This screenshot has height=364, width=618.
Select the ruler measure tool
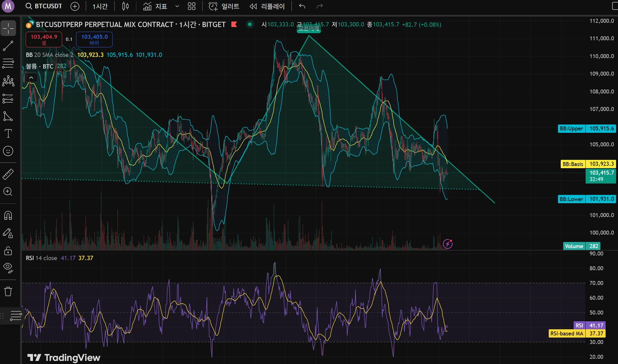pyautogui.click(x=8, y=174)
